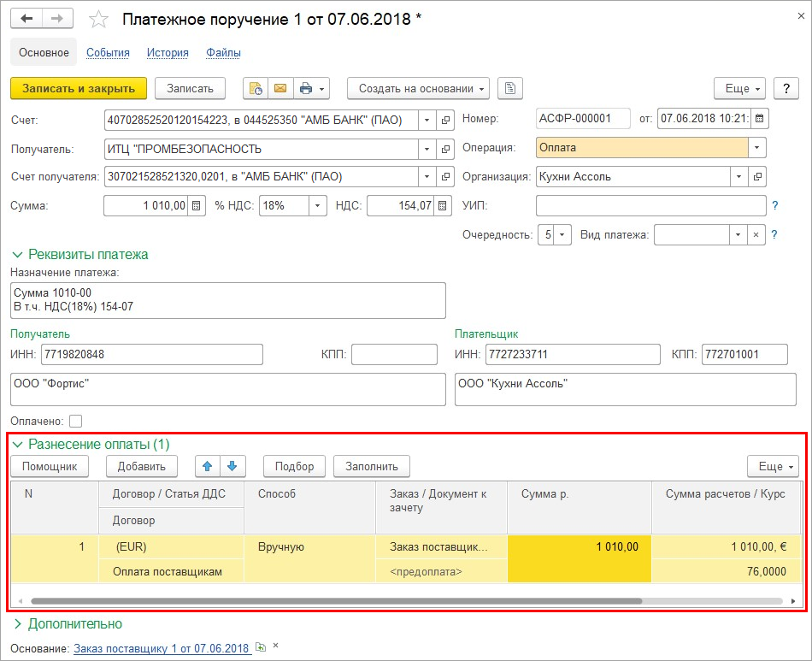
Task: Move payment row up with blue arrow
Action: (x=208, y=466)
